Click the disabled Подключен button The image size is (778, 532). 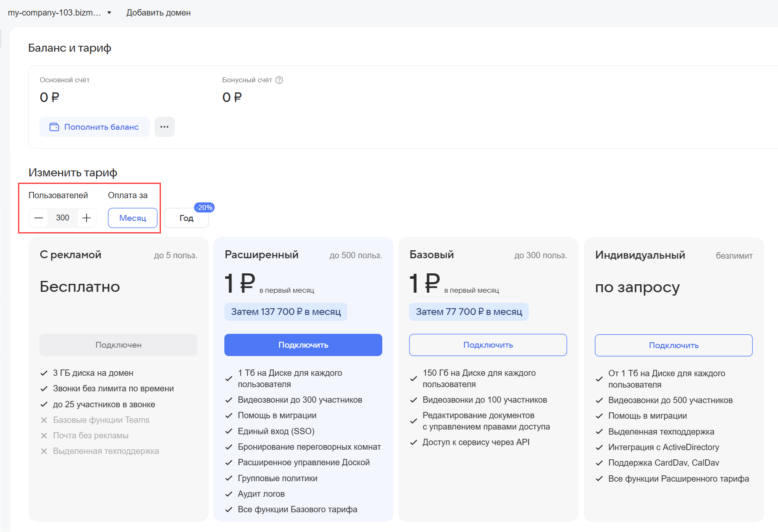118,345
